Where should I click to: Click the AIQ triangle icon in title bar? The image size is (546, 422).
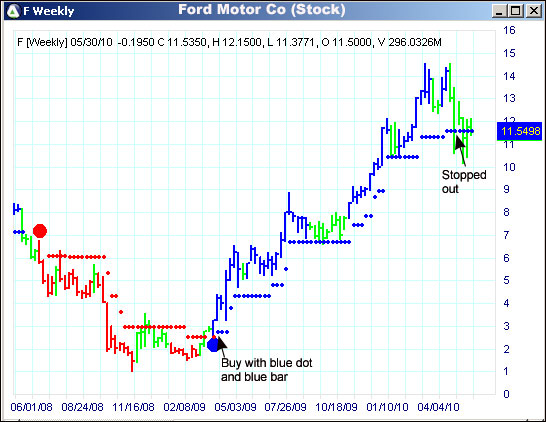[13, 11]
